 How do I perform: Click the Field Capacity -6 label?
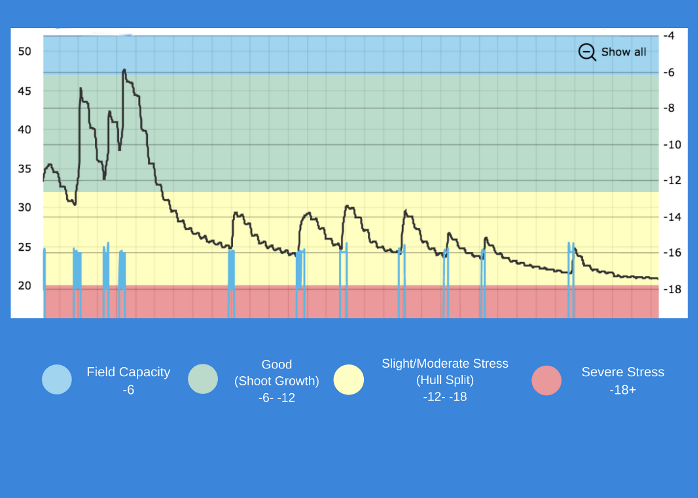(x=128, y=381)
